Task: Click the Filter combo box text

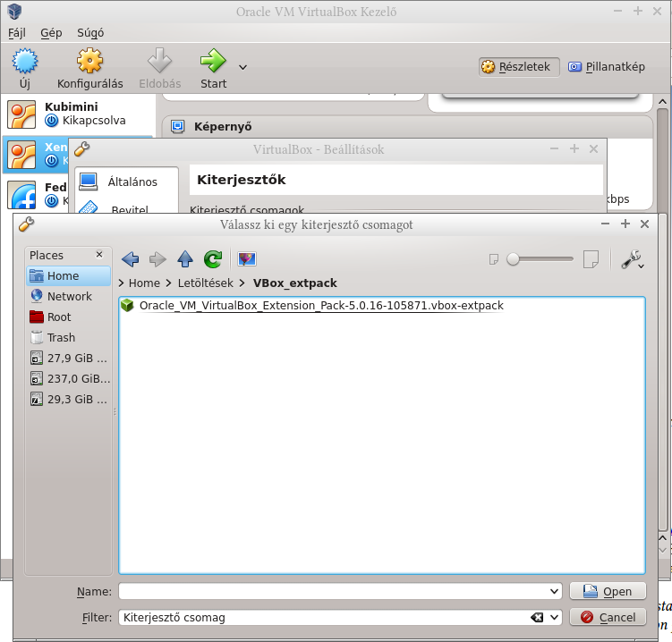Action: (x=174, y=618)
